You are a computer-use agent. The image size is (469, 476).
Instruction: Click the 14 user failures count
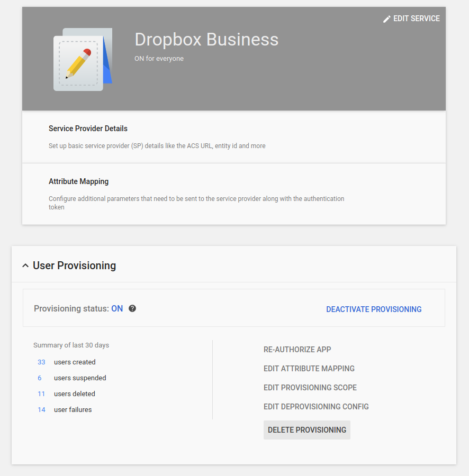click(x=41, y=409)
